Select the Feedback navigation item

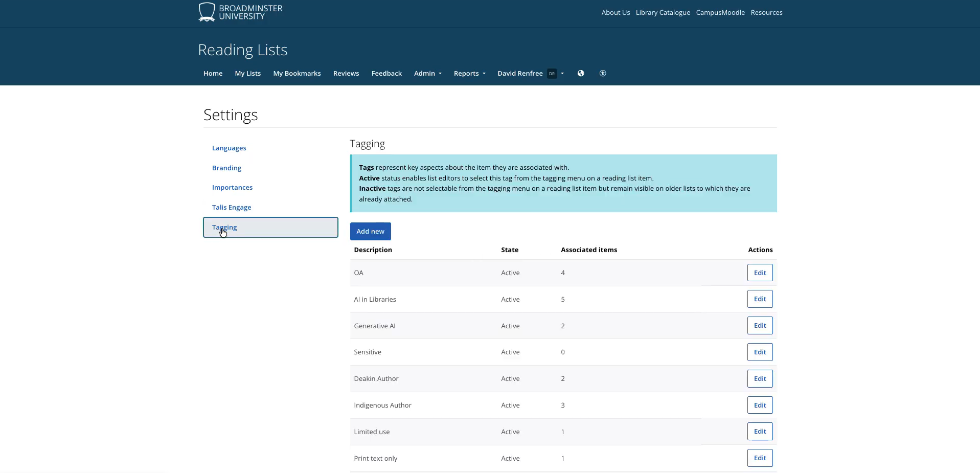coord(386,74)
